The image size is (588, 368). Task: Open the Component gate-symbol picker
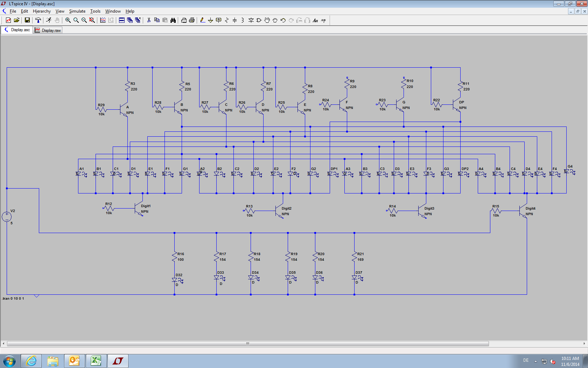tap(259, 20)
